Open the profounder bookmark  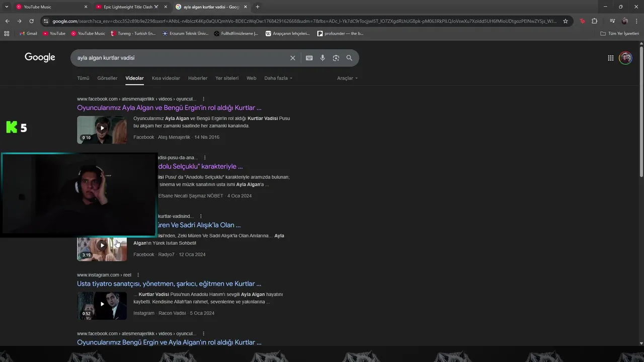[340, 34]
